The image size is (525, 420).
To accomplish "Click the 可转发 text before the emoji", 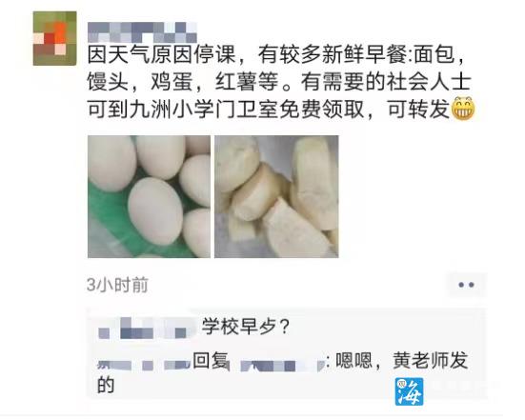I will pos(418,109).
